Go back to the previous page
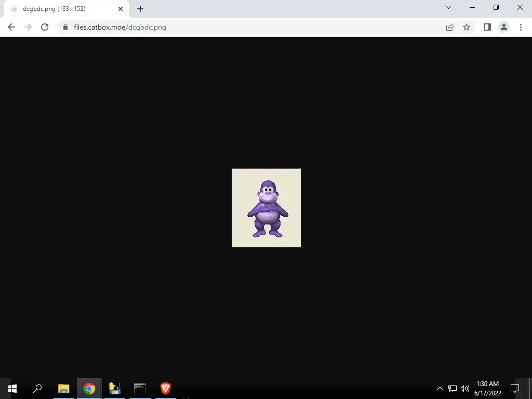The width and height of the screenshot is (532, 399). [x=11, y=27]
